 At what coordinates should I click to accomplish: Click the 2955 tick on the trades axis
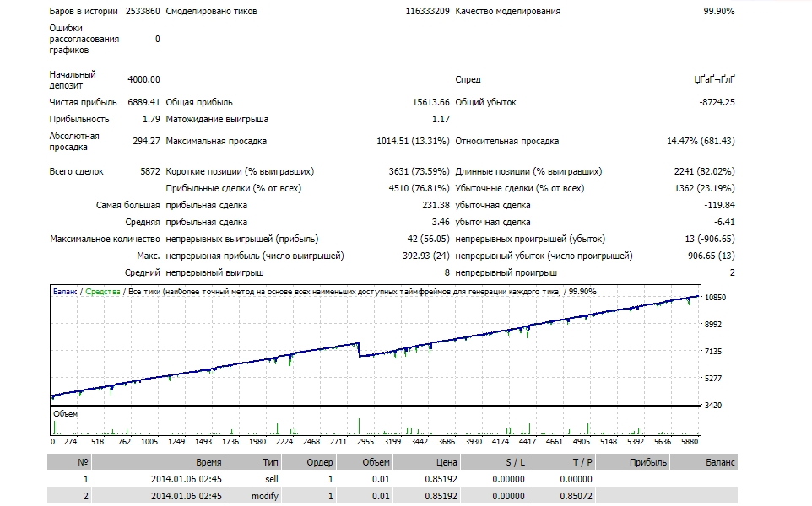click(365, 442)
